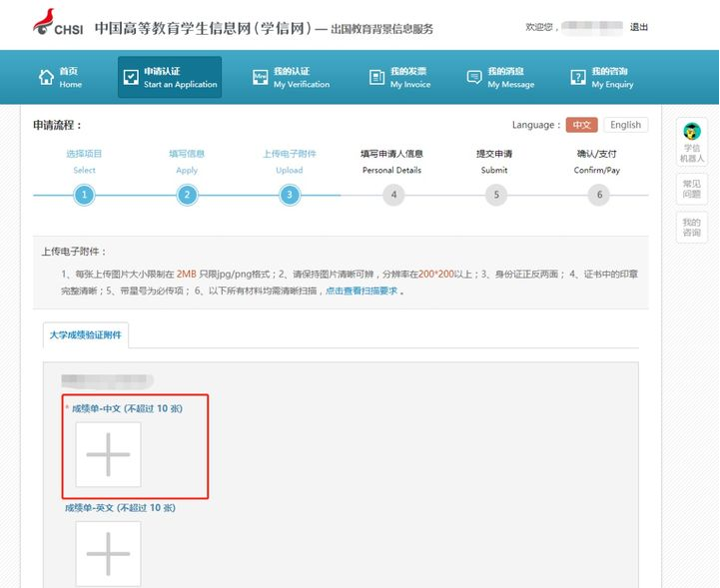Click the My Message speech bubble icon
Image resolution: width=720 pixels, height=588 pixels.
click(474, 77)
